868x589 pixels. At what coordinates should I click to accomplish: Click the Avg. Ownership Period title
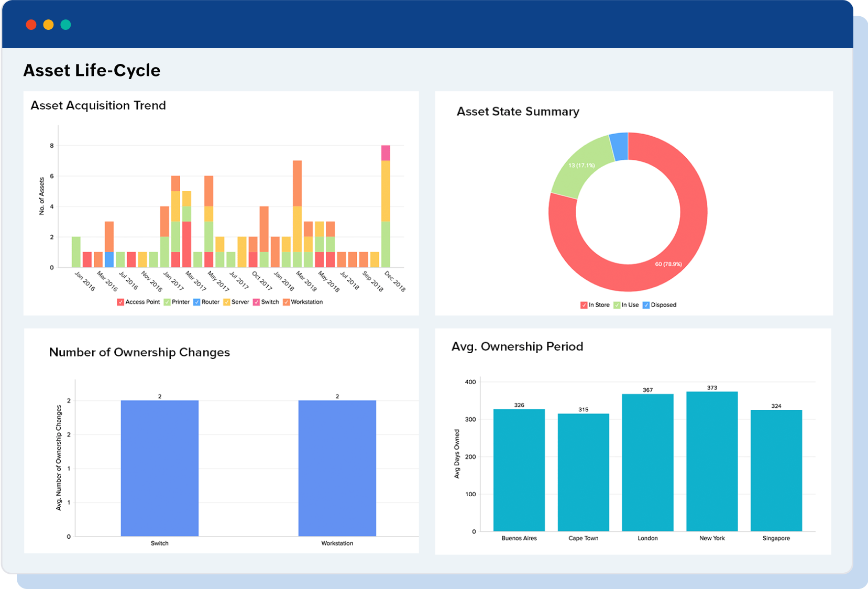pos(518,346)
